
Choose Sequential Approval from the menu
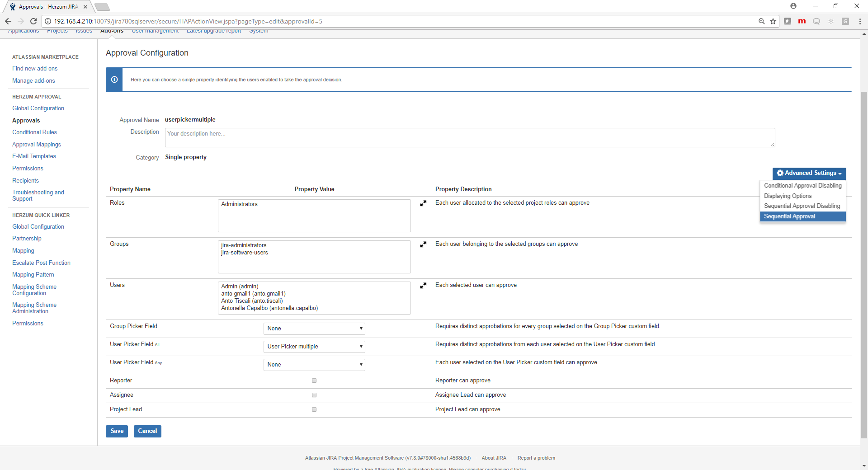[x=803, y=216]
